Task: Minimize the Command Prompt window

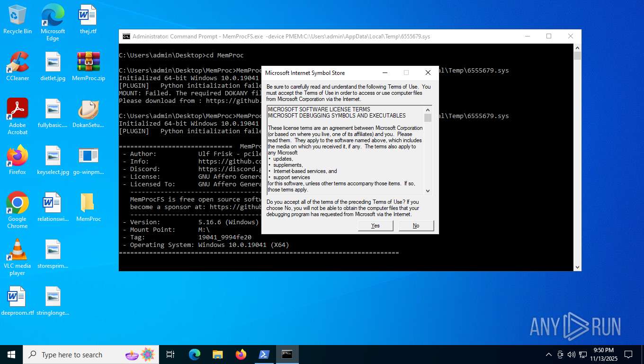Action: click(527, 36)
